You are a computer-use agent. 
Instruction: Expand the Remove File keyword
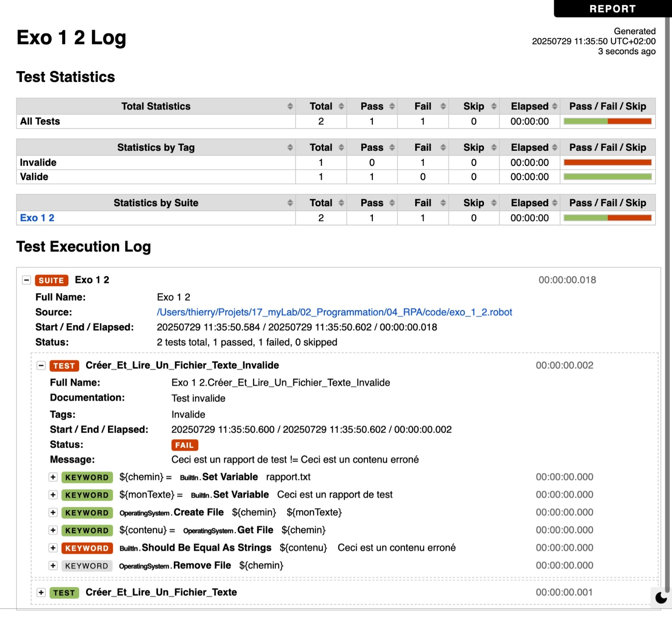pyautogui.click(x=53, y=566)
